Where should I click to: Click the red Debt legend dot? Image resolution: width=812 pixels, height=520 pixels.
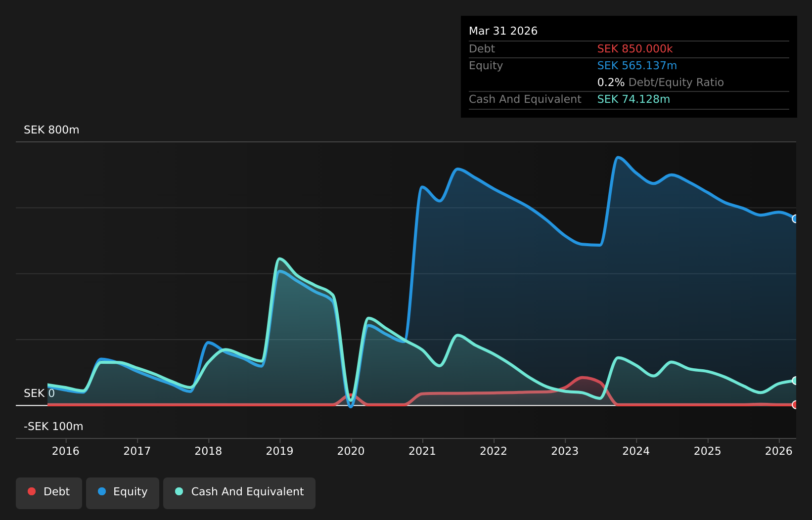tap(32, 491)
